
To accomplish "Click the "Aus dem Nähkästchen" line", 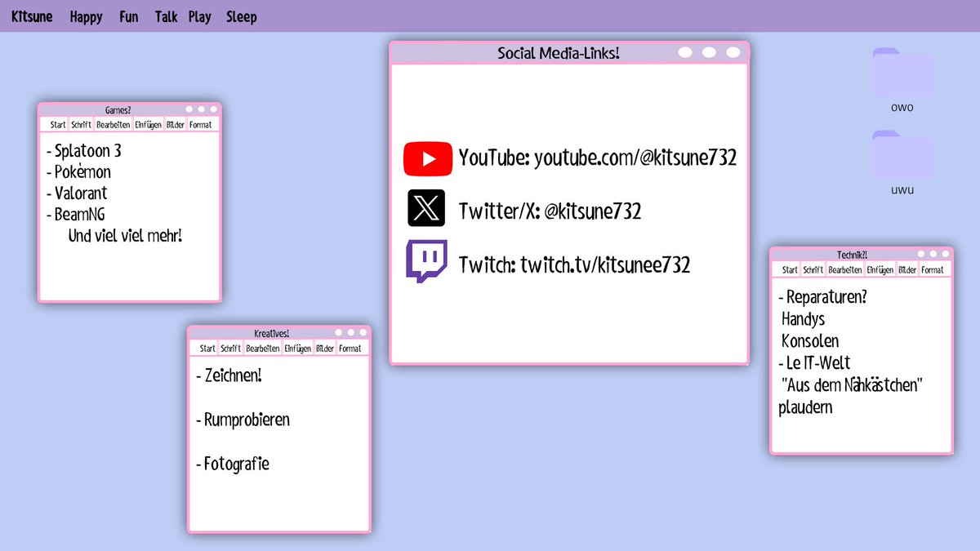I will click(853, 384).
